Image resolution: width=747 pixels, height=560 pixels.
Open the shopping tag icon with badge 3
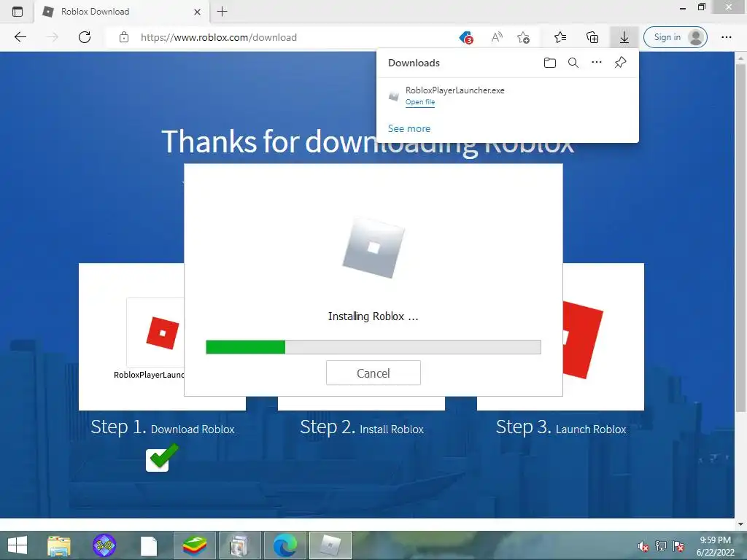466,37
